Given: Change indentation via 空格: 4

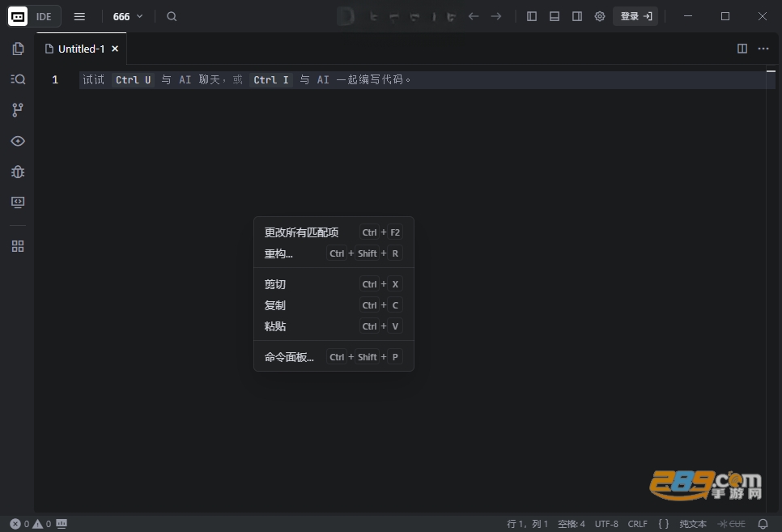Looking at the screenshot, I should 571,524.
